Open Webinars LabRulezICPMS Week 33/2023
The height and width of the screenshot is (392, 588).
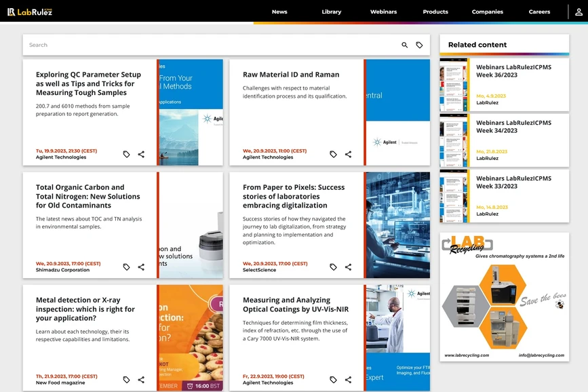[x=514, y=182]
